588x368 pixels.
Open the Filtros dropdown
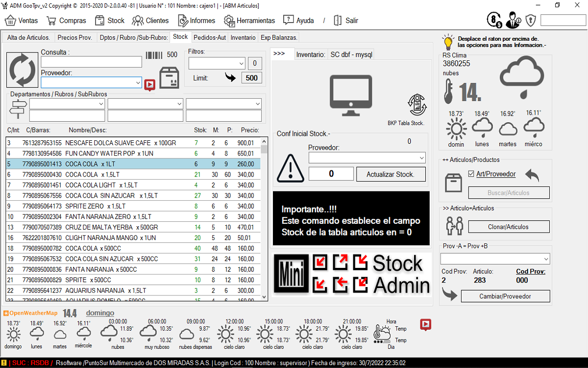(241, 63)
